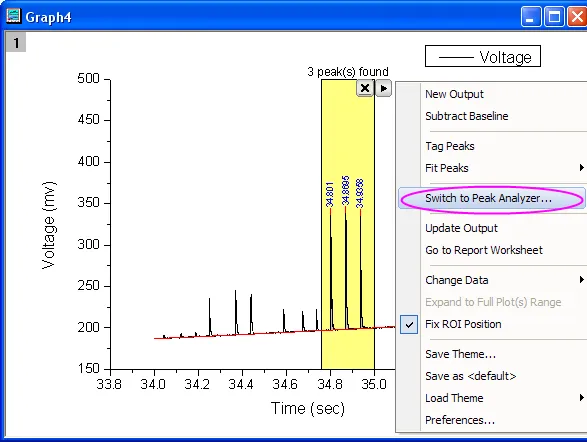Screen dimensions: 587x442
Task: Open Switch to Peak Analyzer option
Action: pos(492,198)
